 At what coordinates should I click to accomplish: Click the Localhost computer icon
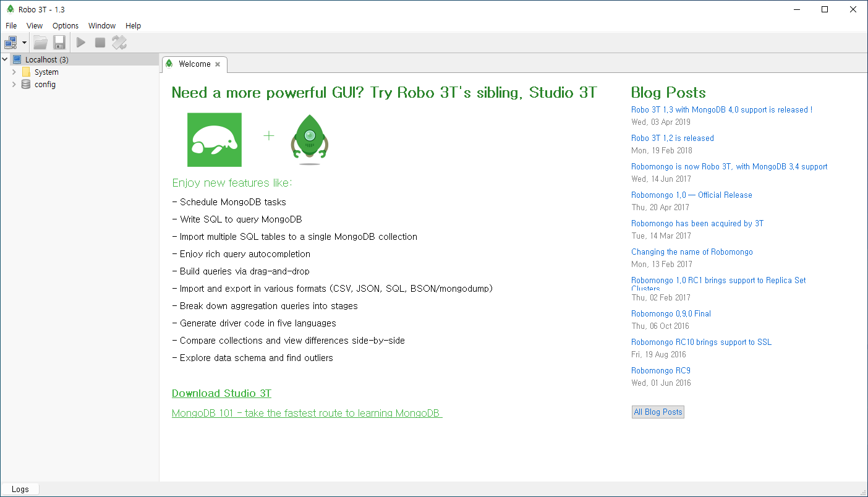click(x=17, y=59)
